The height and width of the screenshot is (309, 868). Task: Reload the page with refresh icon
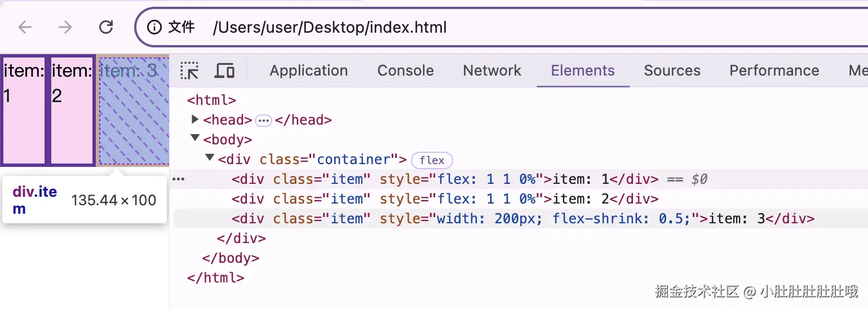(106, 27)
